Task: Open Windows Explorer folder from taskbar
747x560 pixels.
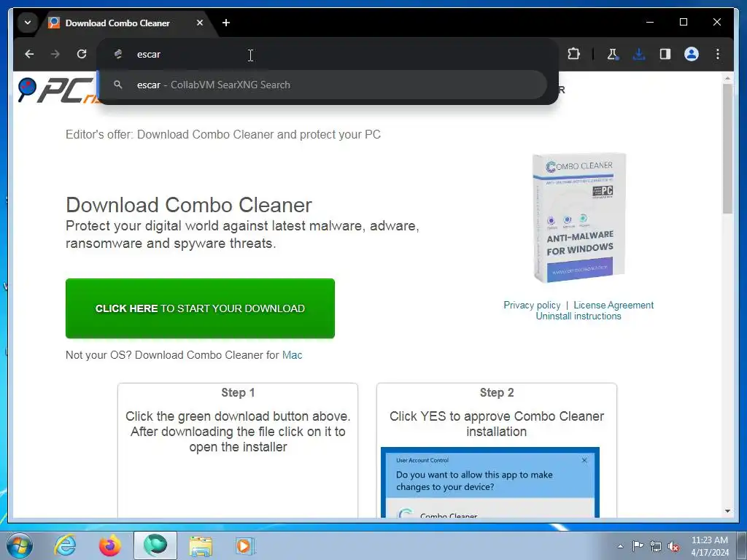Action: pyautogui.click(x=201, y=545)
